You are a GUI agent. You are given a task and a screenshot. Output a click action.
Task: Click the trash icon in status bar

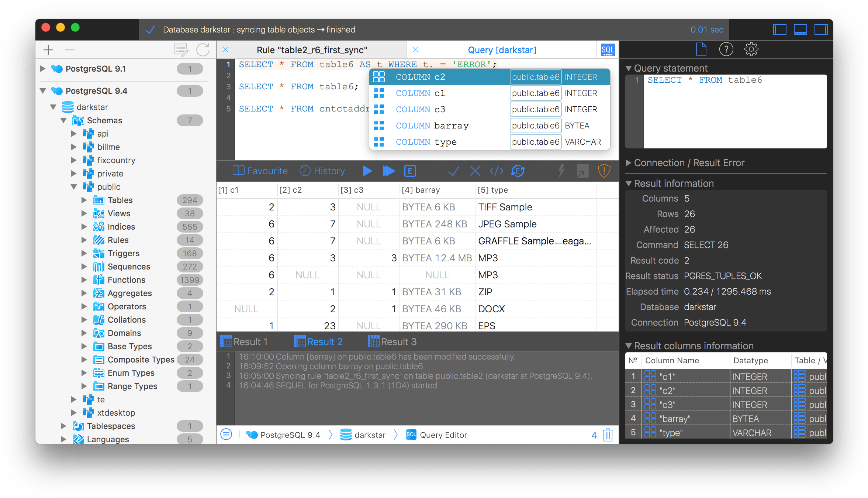(608, 435)
